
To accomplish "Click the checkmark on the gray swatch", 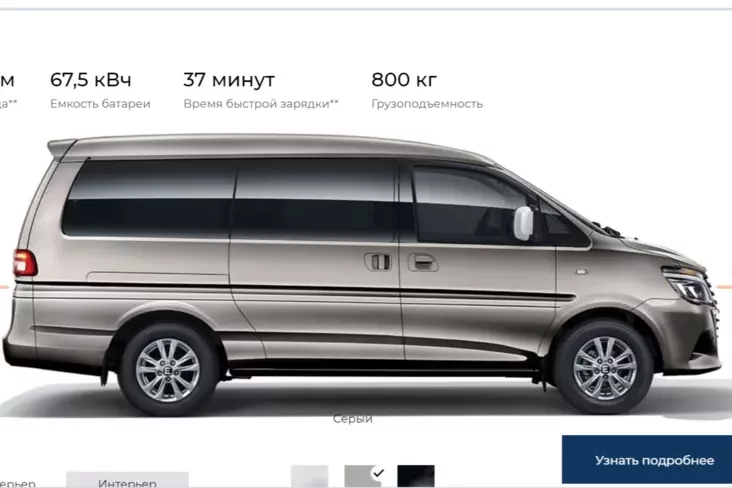I will pyautogui.click(x=378, y=473).
